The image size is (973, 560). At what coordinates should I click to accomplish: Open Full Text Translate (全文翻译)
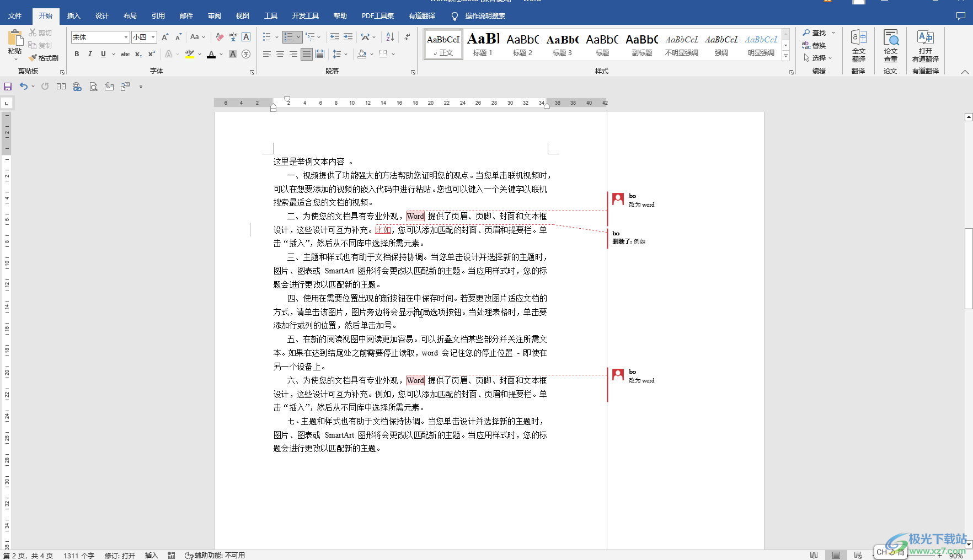point(858,46)
